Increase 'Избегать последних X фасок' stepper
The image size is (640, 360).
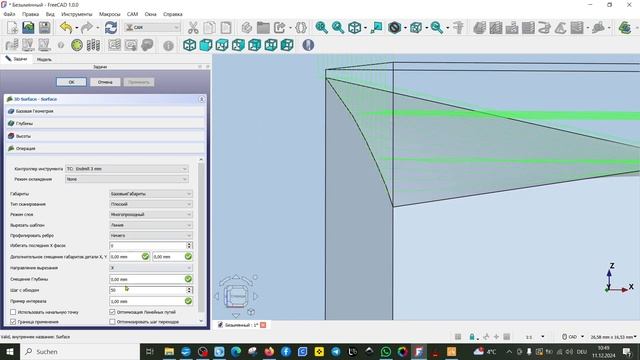pyautogui.click(x=189, y=244)
